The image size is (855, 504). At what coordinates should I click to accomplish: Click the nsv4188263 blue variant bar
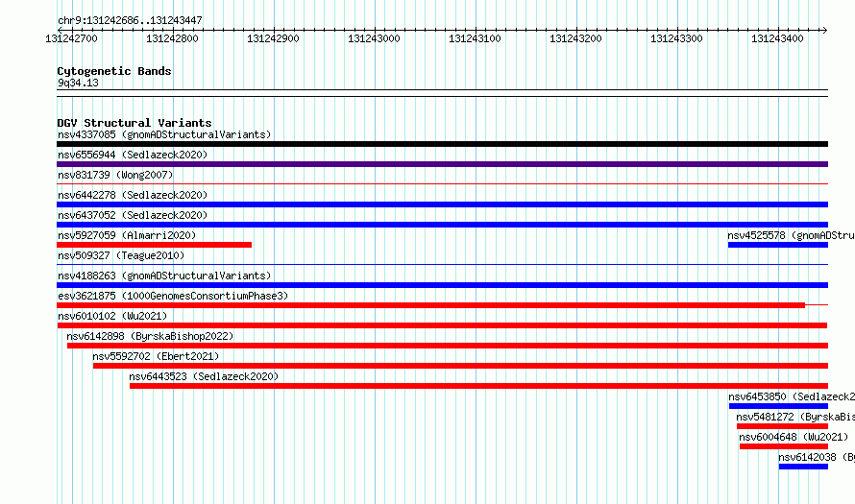442,285
